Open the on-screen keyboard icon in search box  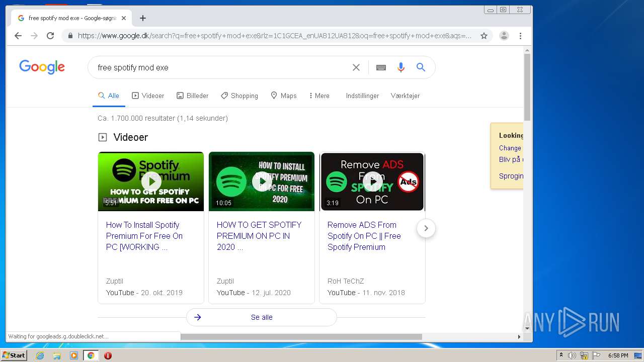[381, 67]
